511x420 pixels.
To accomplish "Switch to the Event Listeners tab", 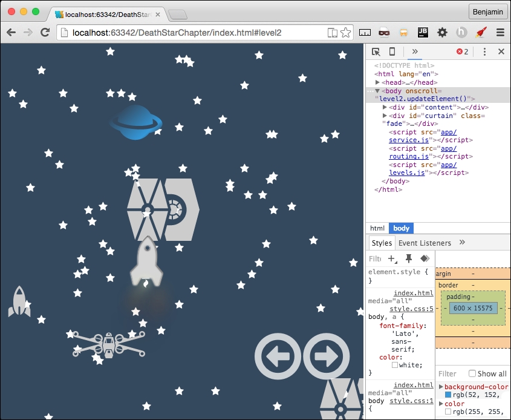I will tap(425, 243).
